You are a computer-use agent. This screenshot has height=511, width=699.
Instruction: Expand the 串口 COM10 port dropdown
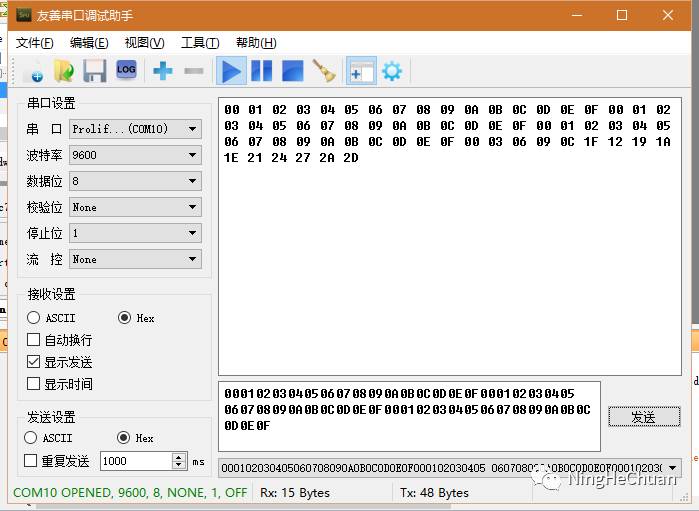135,130
